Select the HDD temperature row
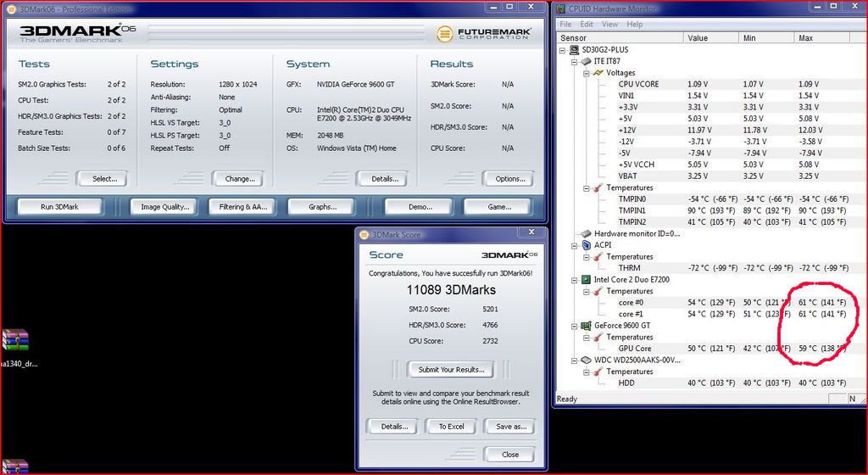This screenshot has width=868, height=475. tap(733, 383)
